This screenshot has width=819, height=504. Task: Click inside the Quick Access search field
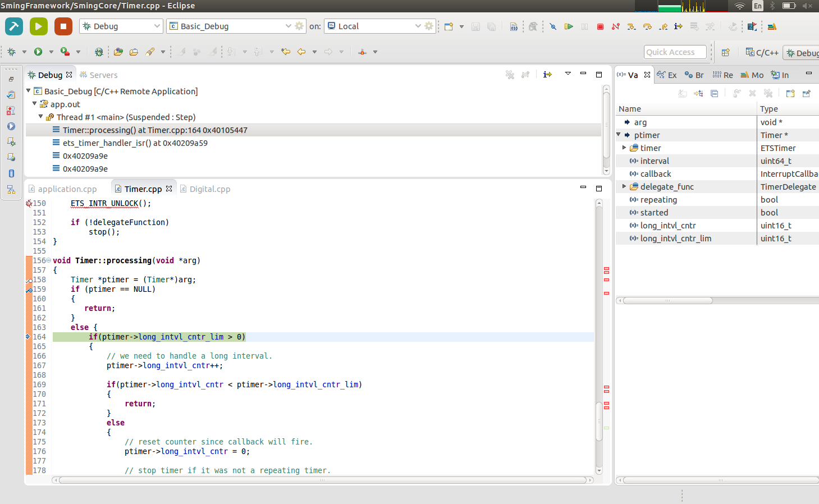pyautogui.click(x=675, y=52)
